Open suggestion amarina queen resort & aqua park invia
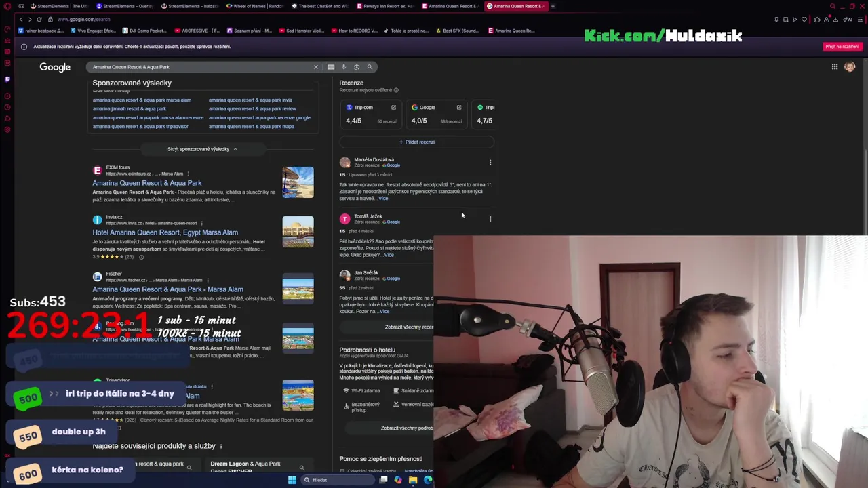This screenshot has height=488, width=868. click(x=250, y=100)
